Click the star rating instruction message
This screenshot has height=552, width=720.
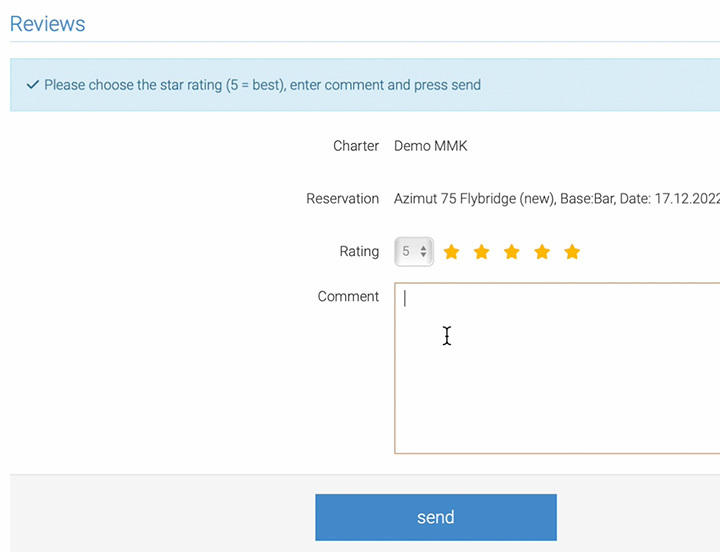pyautogui.click(x=262, y=85)
